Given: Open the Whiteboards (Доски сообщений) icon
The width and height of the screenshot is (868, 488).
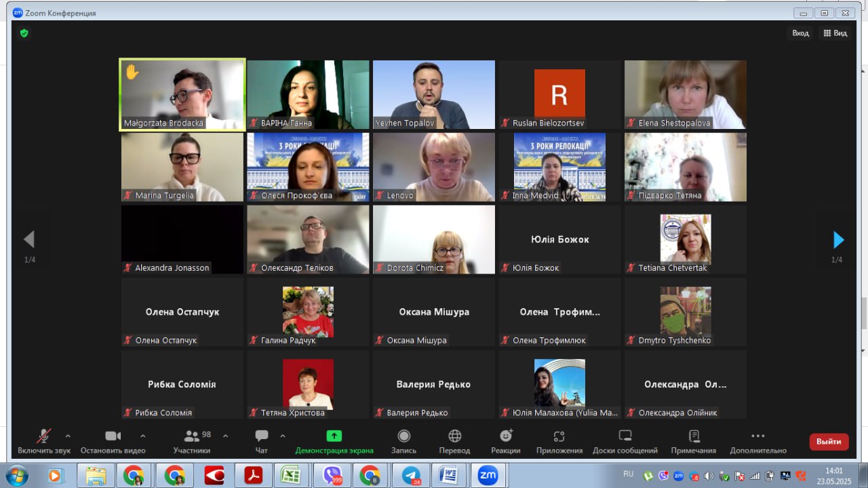Looking at the screenshot, I should click(x=625, y=436).
